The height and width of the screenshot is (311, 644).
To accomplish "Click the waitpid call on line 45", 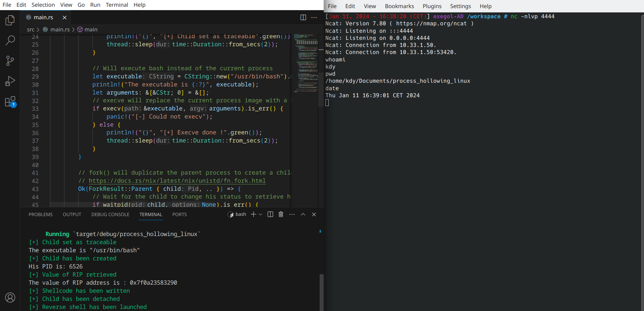I will 115,205.
